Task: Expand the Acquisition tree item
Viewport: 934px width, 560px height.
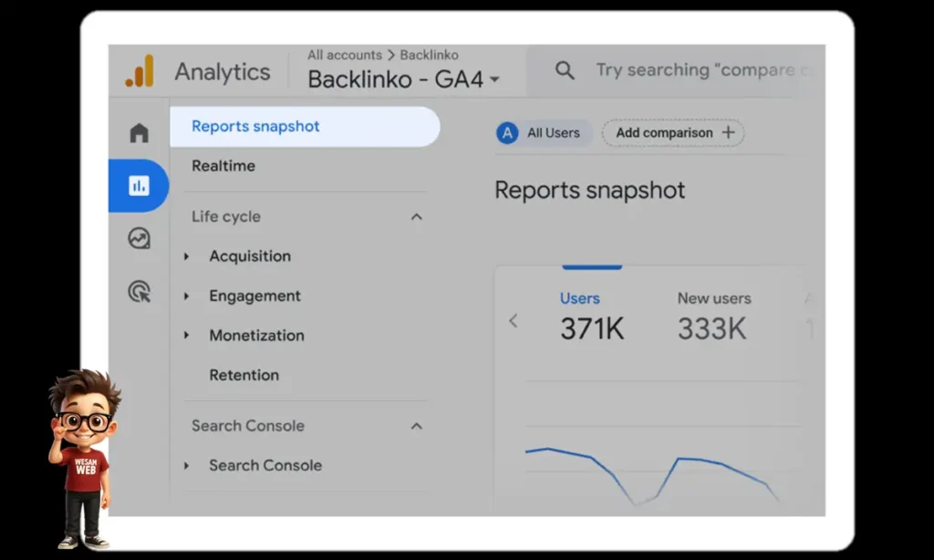Action: tap(187, 256)
